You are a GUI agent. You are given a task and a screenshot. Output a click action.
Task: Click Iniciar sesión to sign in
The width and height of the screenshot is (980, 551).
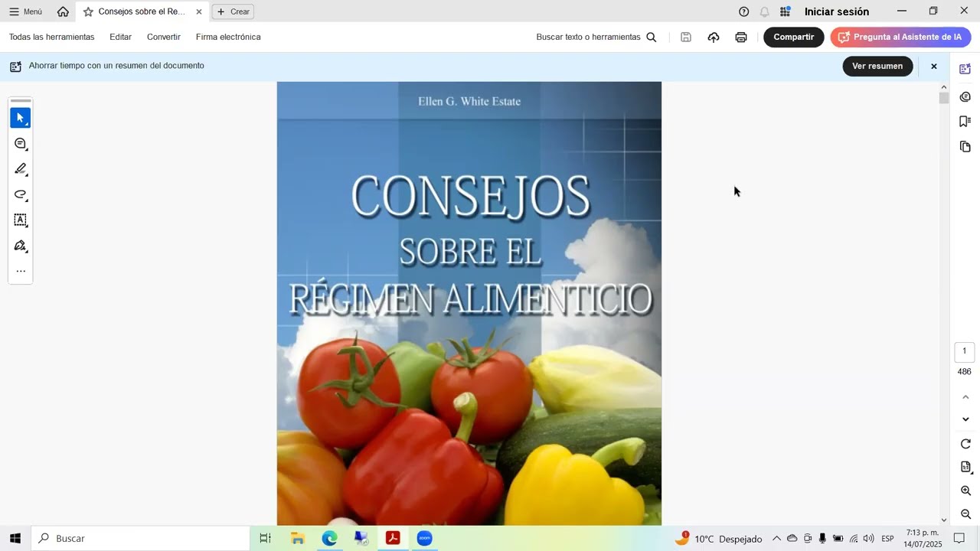click(x=837, y=11)
